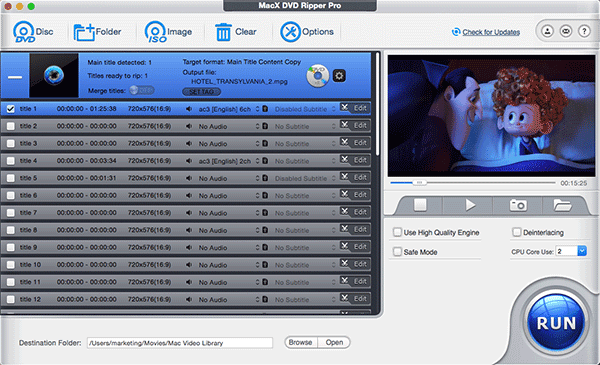Stop preview playback
600x365 pixels.
pos(420,205)
